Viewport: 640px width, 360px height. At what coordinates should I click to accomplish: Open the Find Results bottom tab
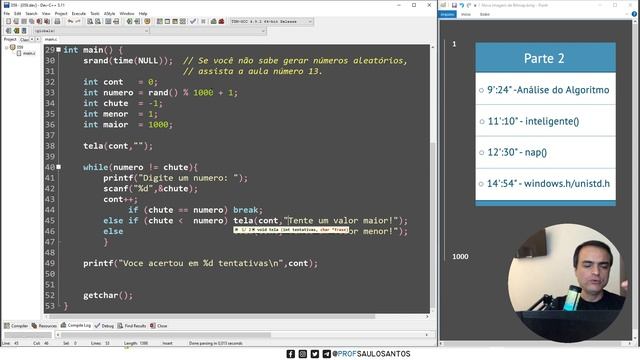(x=132, y=326)
